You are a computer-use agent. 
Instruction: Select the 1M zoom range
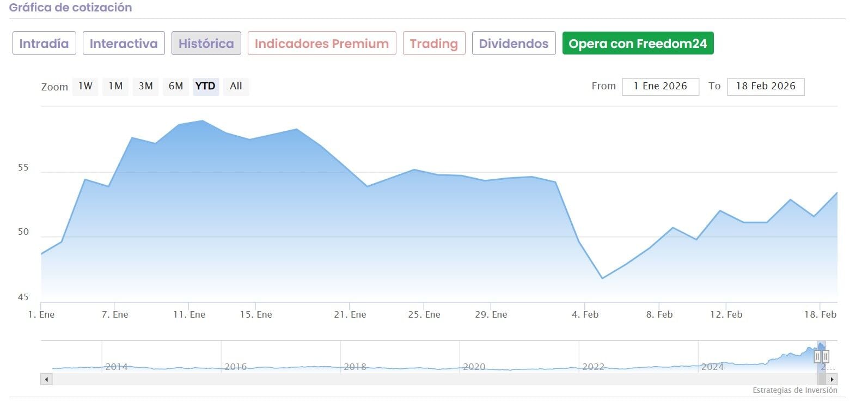[x=115, y=86]
